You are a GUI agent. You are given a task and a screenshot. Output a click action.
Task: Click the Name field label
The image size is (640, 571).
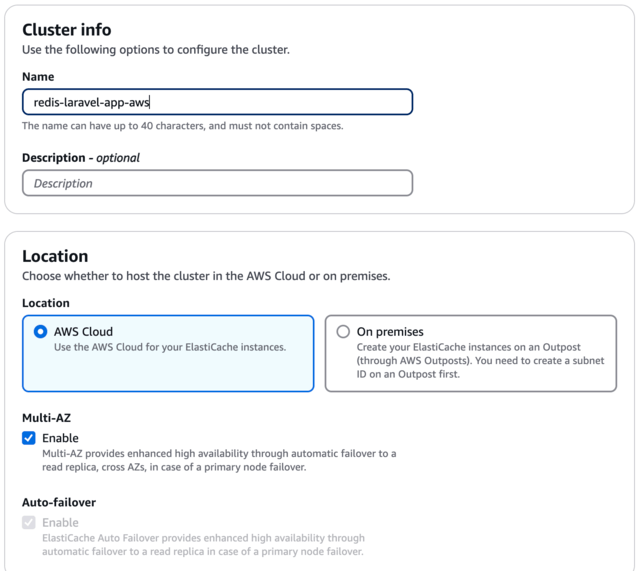point(38,77)
